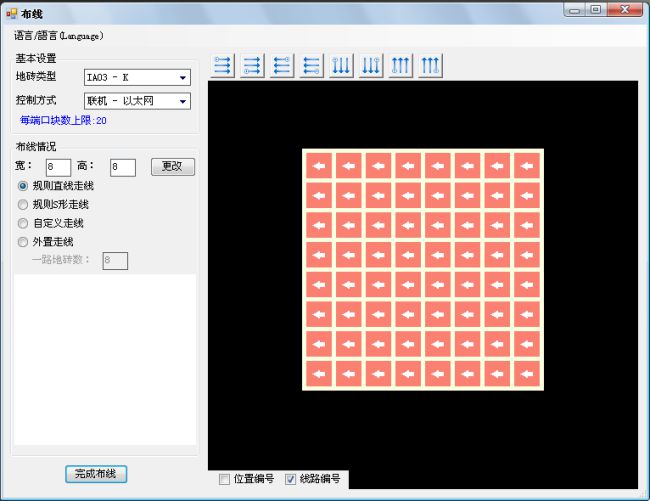Click the 高 height input field
Screen dimensions: 650x501
pos(122,167)
